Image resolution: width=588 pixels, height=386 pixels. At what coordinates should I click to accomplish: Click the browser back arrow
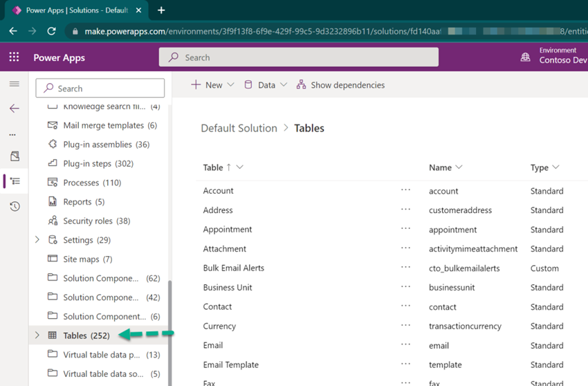[x=13, y=31]
